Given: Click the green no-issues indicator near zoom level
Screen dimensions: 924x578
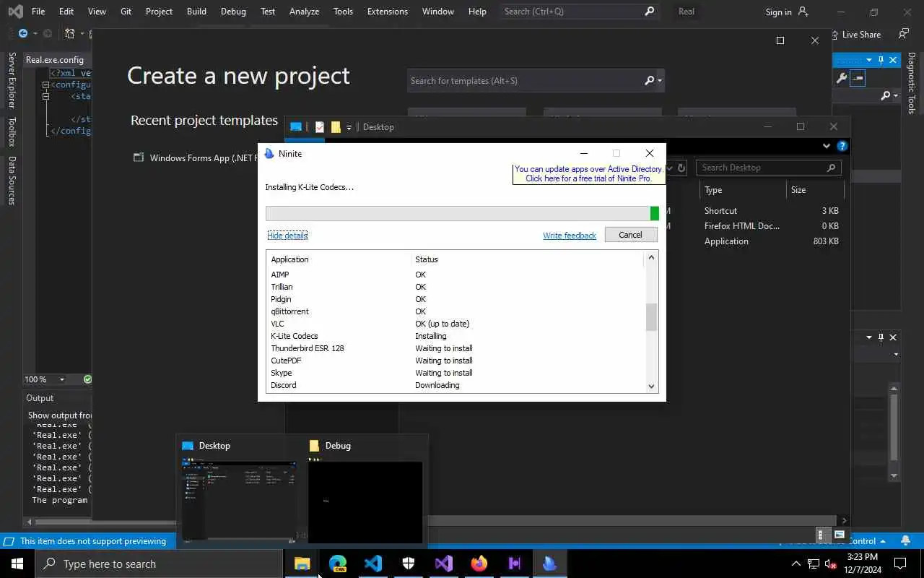Looking at the screenshot, I should (87, 379).
